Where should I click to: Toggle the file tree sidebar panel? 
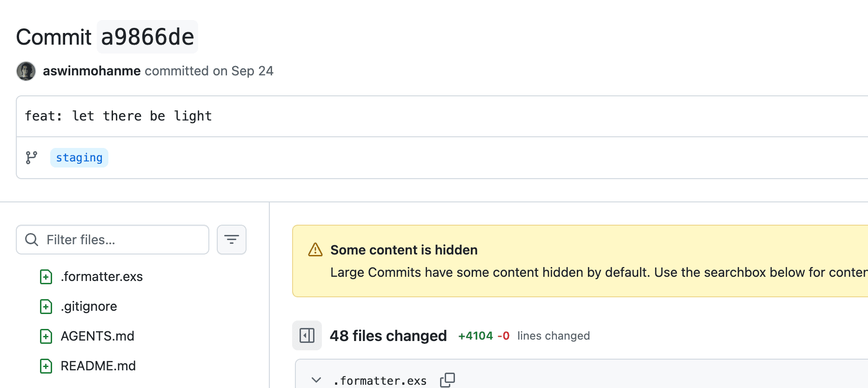(x=307, y=335)
